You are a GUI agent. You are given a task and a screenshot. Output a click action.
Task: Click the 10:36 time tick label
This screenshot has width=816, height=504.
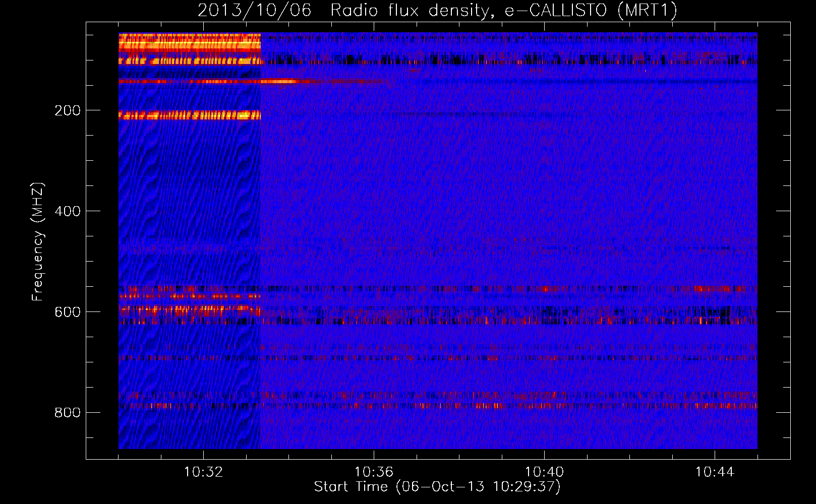click(374, 472)
